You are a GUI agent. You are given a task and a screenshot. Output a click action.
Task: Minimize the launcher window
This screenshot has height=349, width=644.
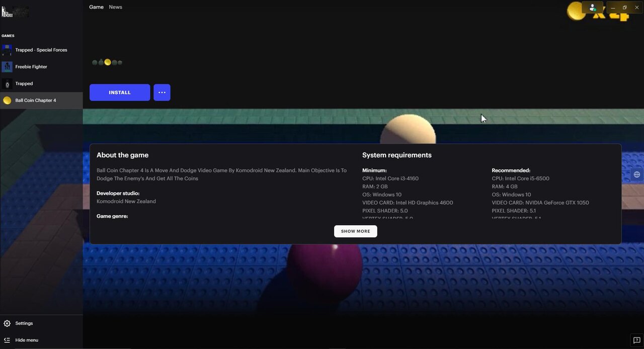[x=613, y=8]
